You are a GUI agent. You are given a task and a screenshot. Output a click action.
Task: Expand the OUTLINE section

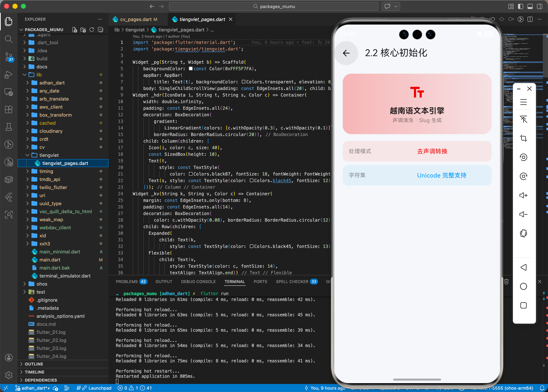coord(34,364)
